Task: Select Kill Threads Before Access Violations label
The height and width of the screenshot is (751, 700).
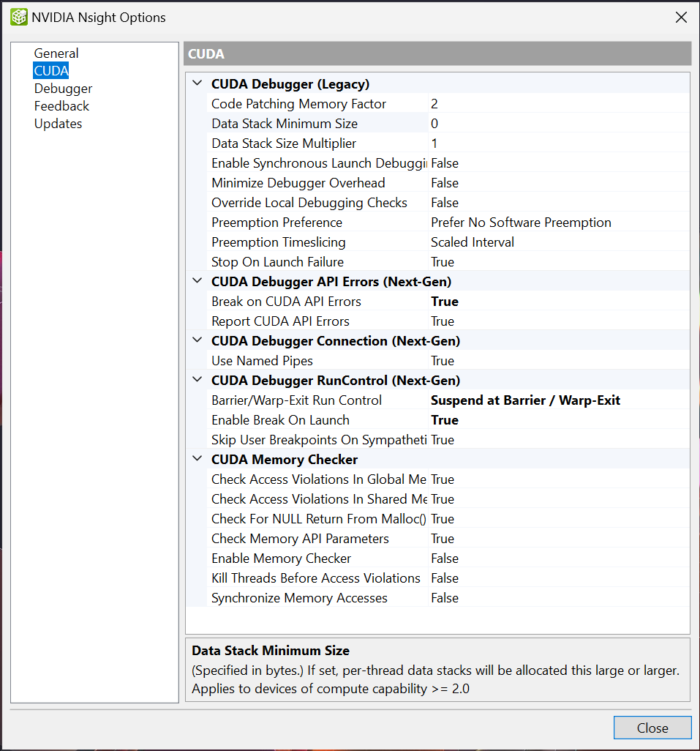Action: [x=316, y=578]
